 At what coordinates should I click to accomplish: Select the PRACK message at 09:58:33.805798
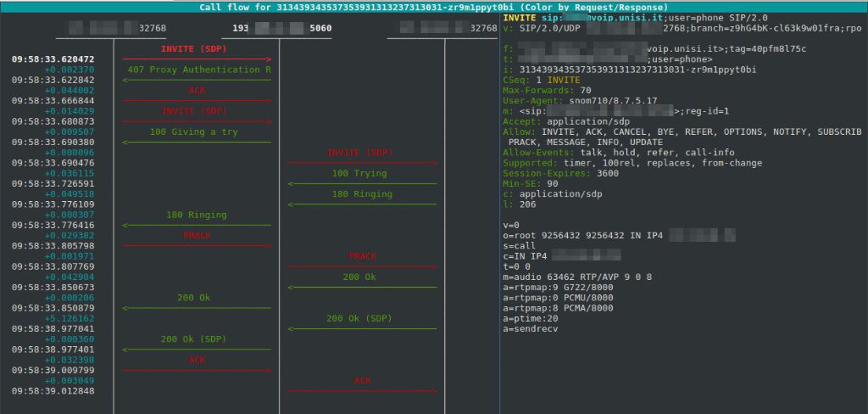(x=197, y=236)
